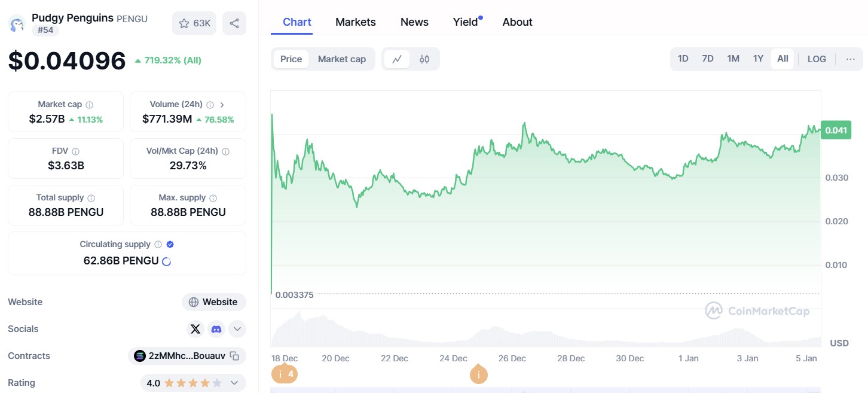
Task: Toggle LOG scale on chart
Action: pyautogui.click(x=817, y=59)
